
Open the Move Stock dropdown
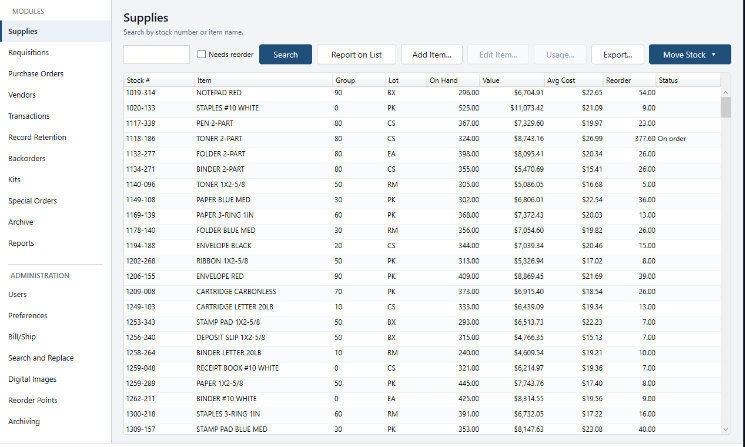tap(690, 55)
